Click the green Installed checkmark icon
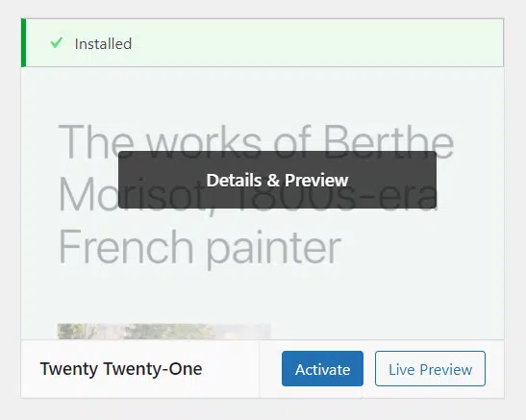 [57, 42]
